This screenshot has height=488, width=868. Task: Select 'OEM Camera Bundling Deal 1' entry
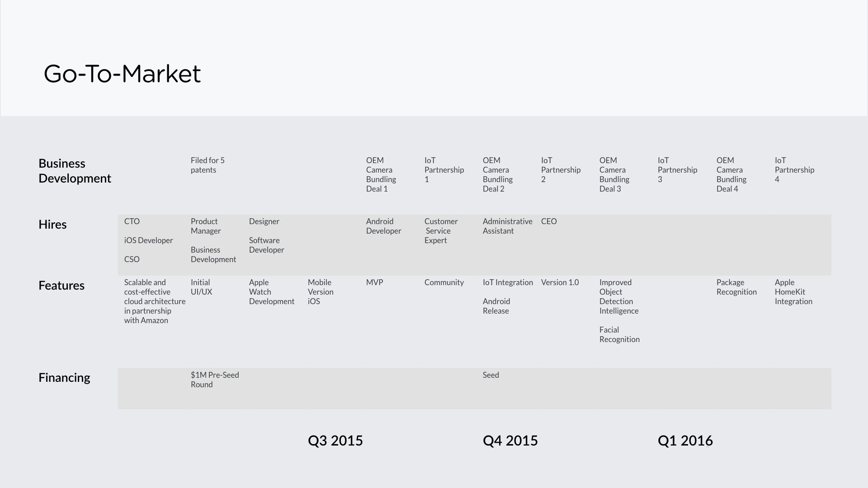pos(381,174)
